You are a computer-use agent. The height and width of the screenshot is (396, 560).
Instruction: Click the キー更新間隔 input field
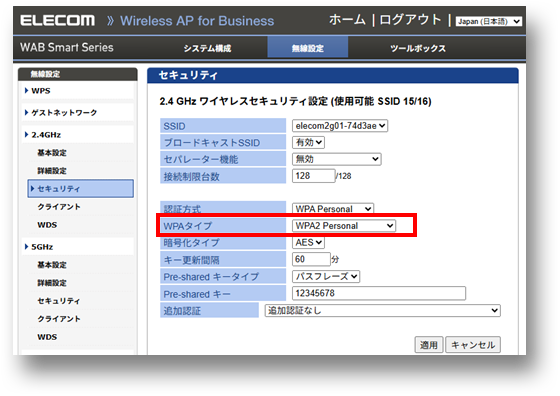[311, 259]
